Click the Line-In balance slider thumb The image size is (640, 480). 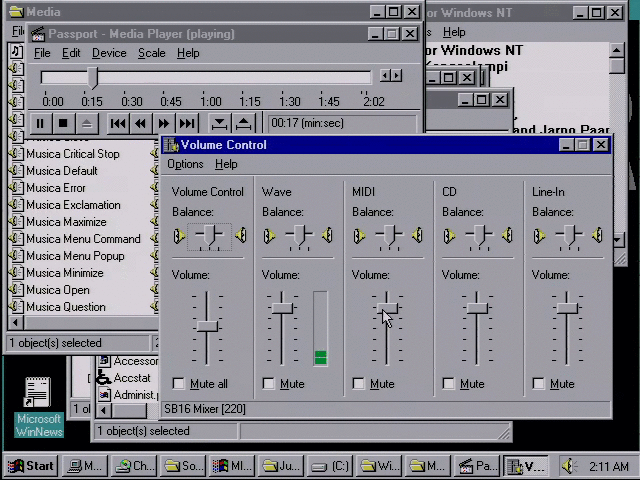point(569,235)
